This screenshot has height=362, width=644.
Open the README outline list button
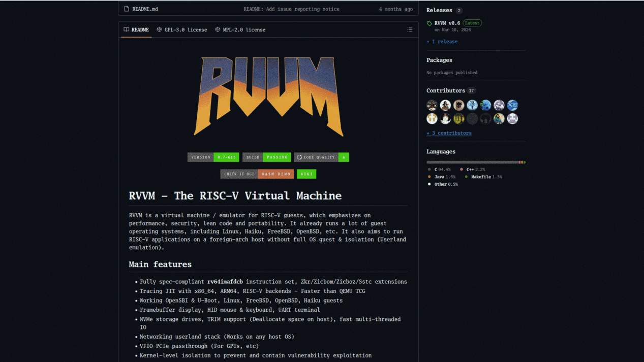pos(410,29)
